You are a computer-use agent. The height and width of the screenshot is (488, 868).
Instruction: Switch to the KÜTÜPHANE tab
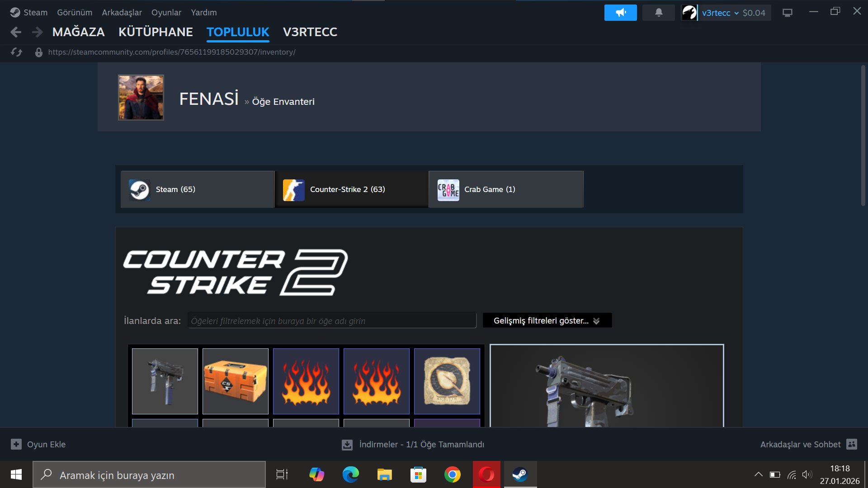(156, 32)
